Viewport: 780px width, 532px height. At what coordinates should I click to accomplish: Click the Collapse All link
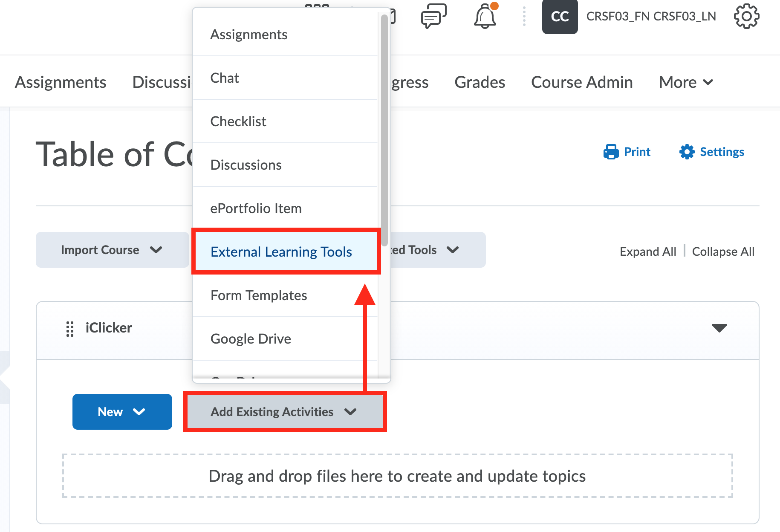[x=723, y=252]
